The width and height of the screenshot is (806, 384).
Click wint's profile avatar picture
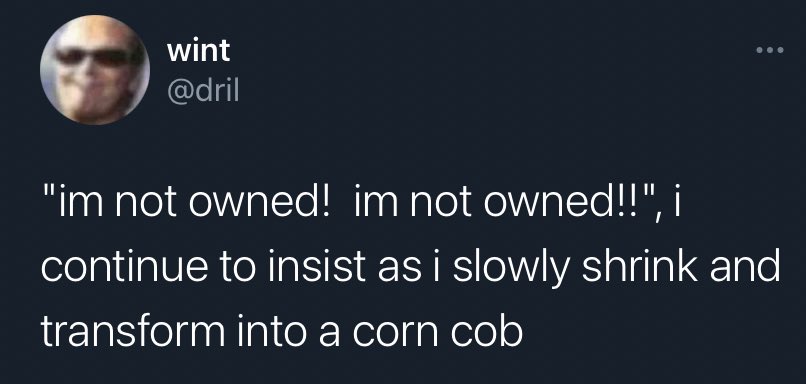tap(95, 70)
